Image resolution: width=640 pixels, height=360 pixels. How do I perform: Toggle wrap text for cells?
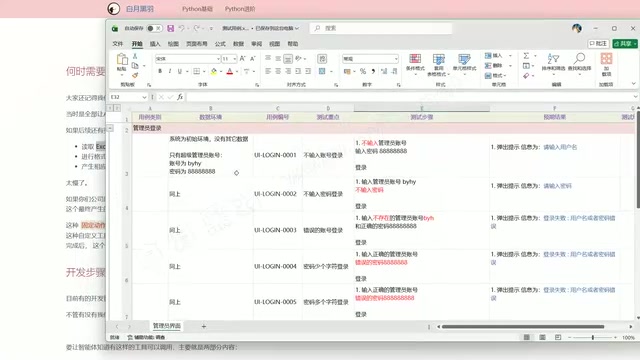point(322,59)
